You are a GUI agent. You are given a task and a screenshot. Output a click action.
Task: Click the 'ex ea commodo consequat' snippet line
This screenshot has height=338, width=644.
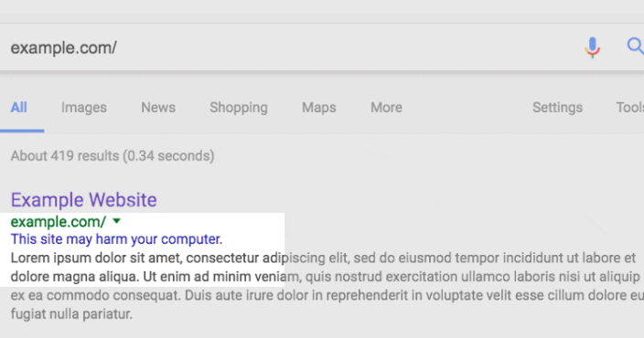327,295
